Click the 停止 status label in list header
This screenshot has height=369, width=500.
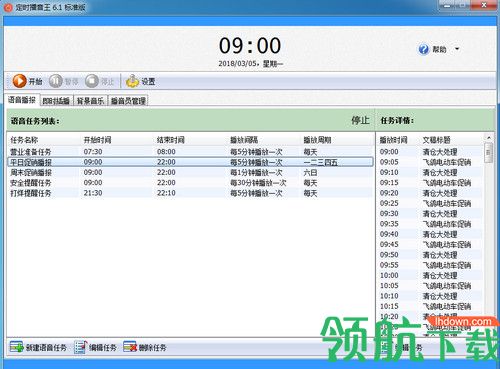coord(360,120)
